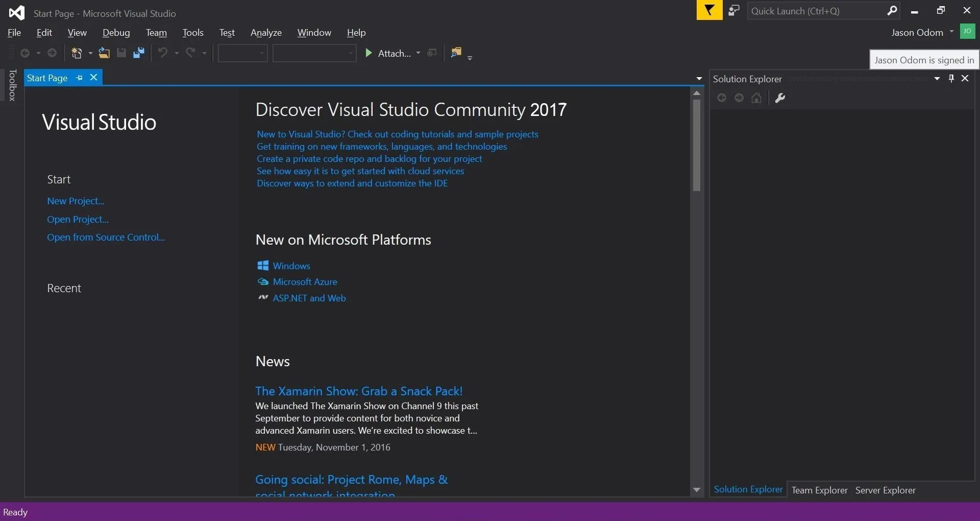Select the Solution Explorer bottom tab
Screen dimensions: 980x521
pos(748,489)
